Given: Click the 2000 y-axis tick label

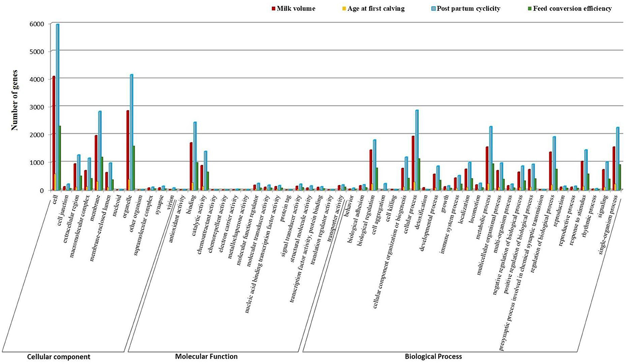Looking at the screenshot, I should coord(36,135).
